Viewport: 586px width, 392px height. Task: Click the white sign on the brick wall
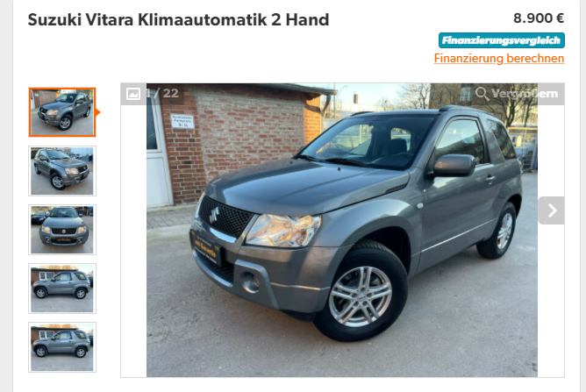(x=182, y=121)
